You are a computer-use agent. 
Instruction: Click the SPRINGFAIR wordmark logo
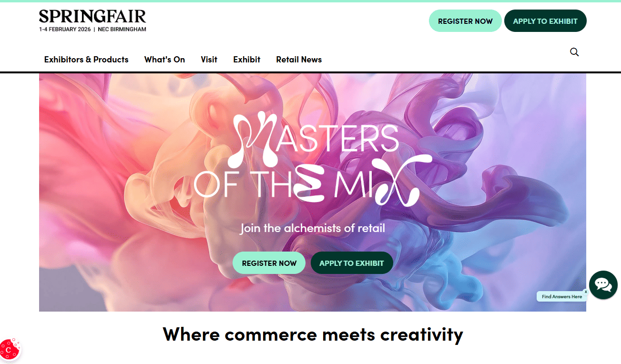[92, 17]
